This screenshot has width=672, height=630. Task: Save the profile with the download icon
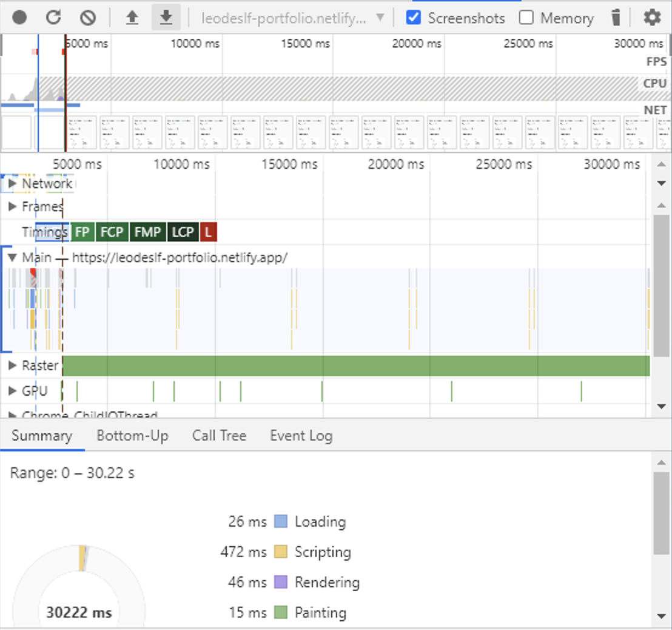coord(166,18)
